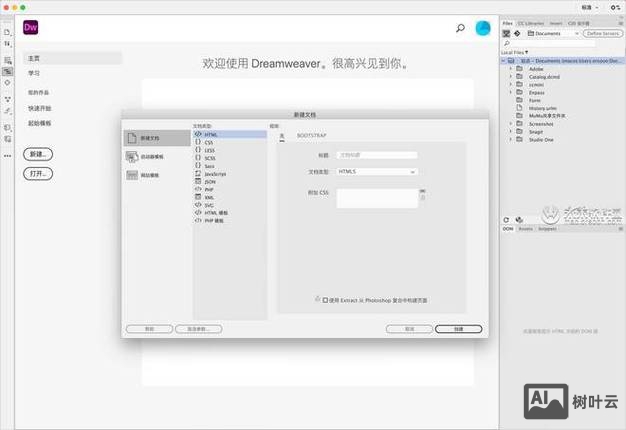
Task: Click the attach CSS list box
Action: click(x=377, y=198)
